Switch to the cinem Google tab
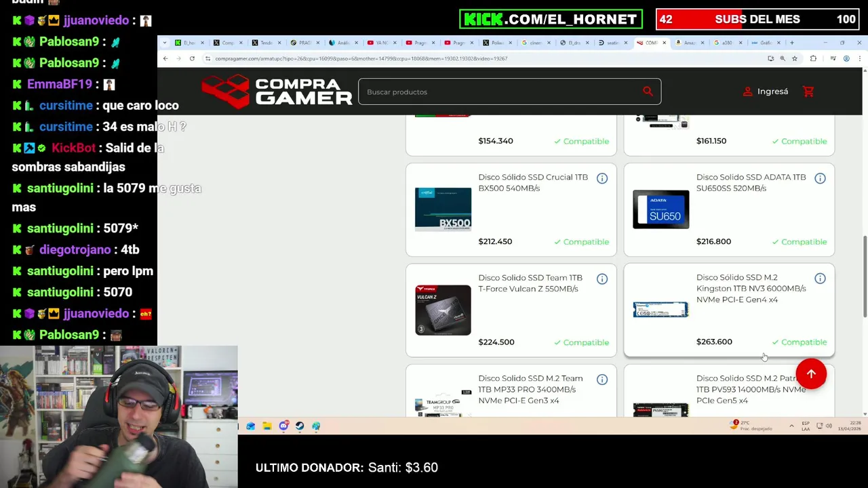 pyautogui.click(x=534, y=43)
